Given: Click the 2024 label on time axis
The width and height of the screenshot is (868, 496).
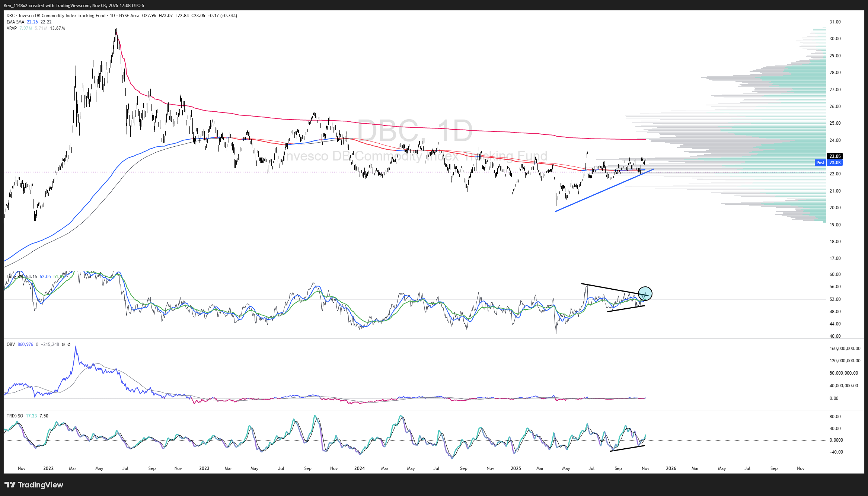Looking at the screenshot, I should [x=359, y=468].
